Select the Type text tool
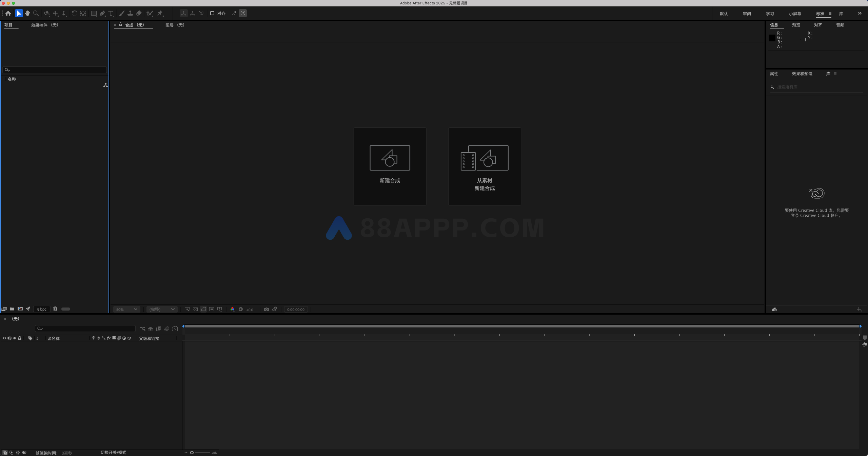 (x=111, y=14)
